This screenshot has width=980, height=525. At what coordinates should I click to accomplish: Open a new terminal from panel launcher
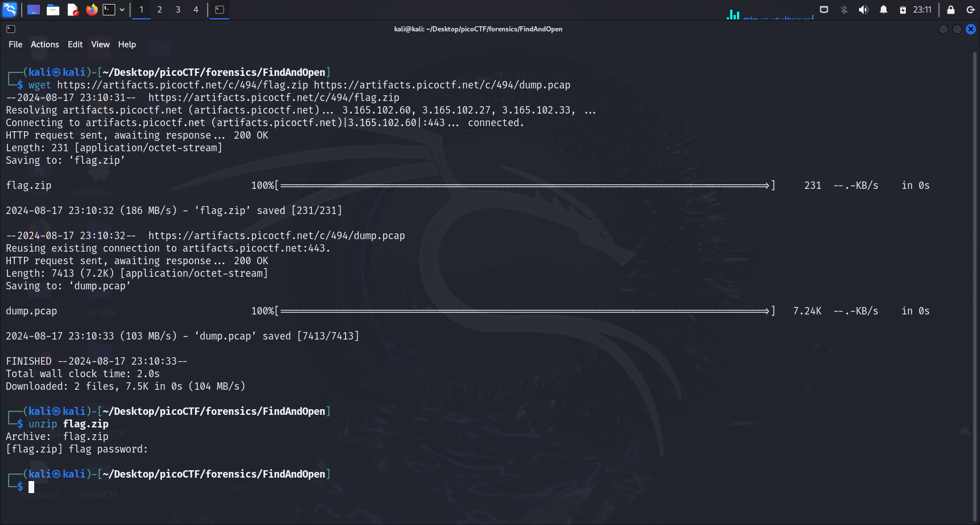click(109, 10)
